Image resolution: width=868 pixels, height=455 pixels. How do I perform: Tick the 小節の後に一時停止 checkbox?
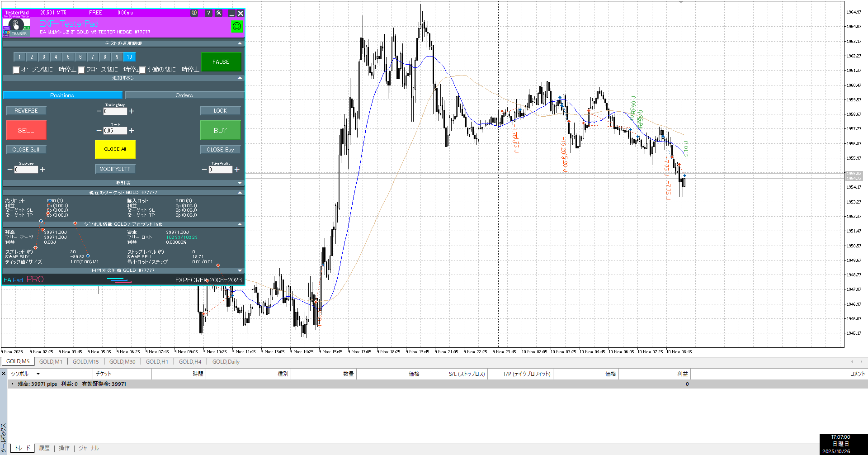(x=142, y=70)
